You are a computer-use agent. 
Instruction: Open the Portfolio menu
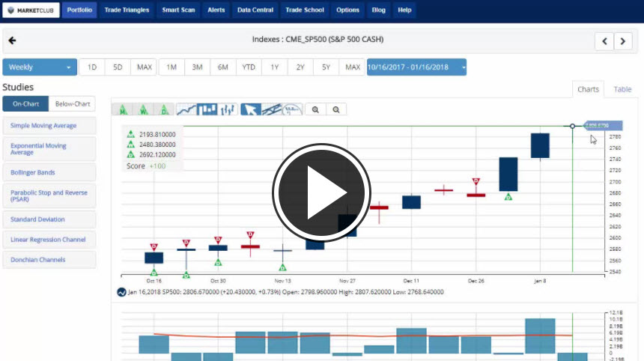pos(79,10)
